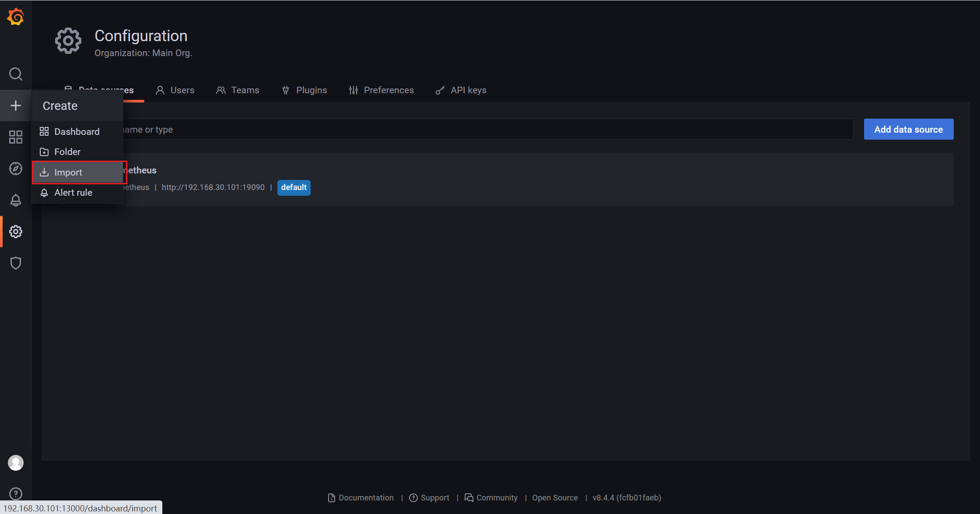Screen dimensions: 980x514
Task: Click the http://192.168.30.101:19090 URL text
Action: tap(213, 187)
